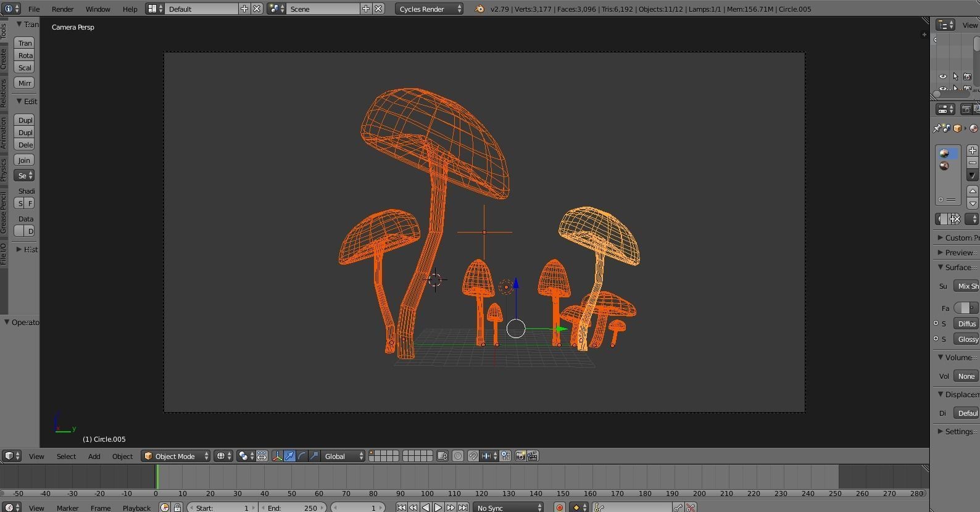
Task: Open the Create tab in tool shelf
Action: (4, 59)
